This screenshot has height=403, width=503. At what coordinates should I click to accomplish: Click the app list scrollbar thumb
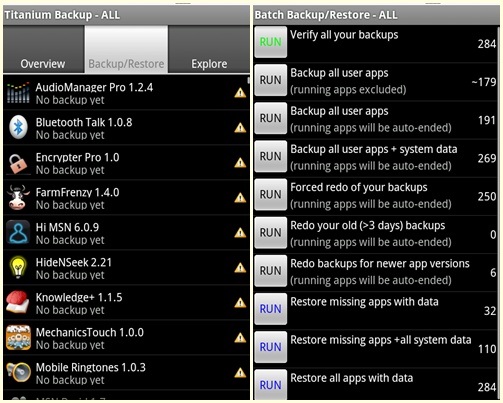tap(248, 80)
